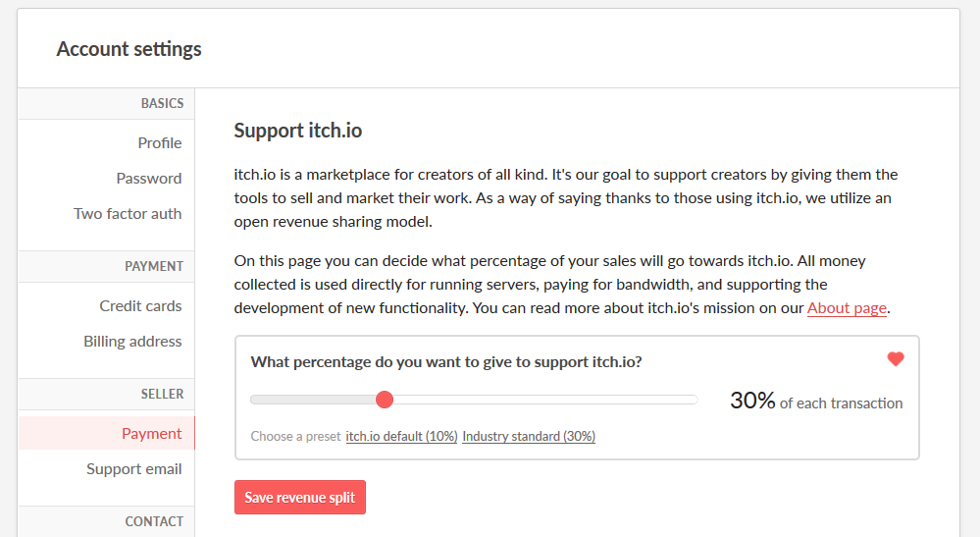Open the Profile settings page
980x537 pixels.
pyautogui.click(x=159, y=143)
